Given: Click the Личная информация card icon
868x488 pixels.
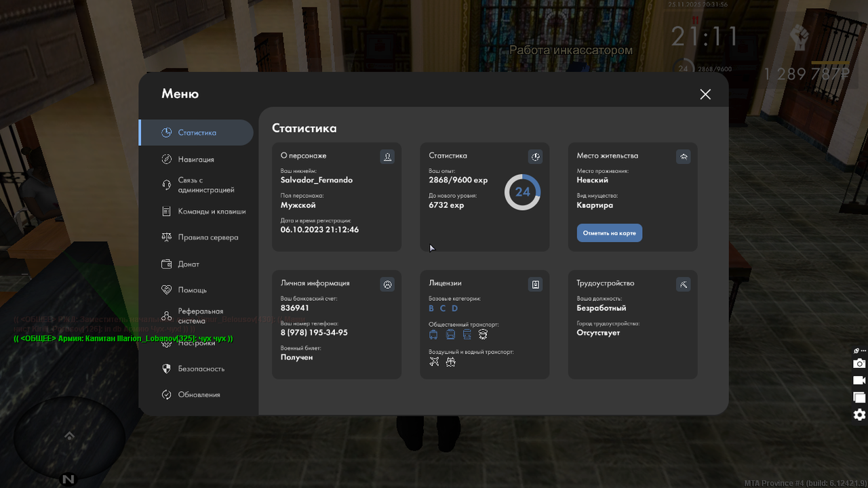Looking at the screenshot, I should click(387, 285).
